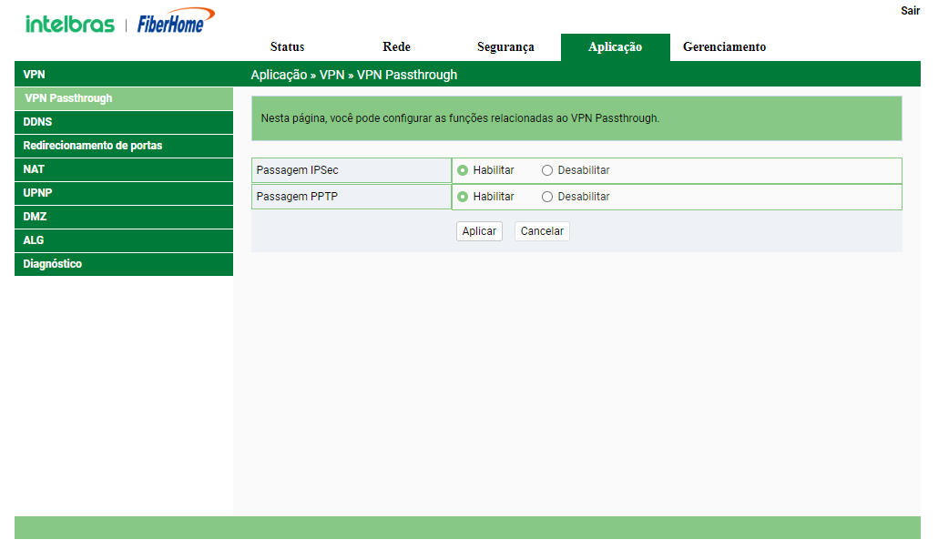The height and width of the screenshot is (560, 938).
Task: Log out using the Sair link
Action: tap(910, 11)
